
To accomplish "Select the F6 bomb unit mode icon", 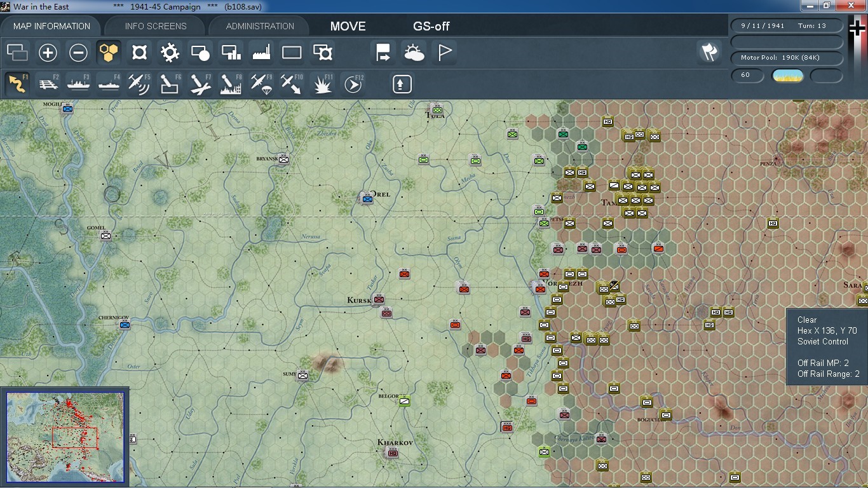I will point(170,84).
